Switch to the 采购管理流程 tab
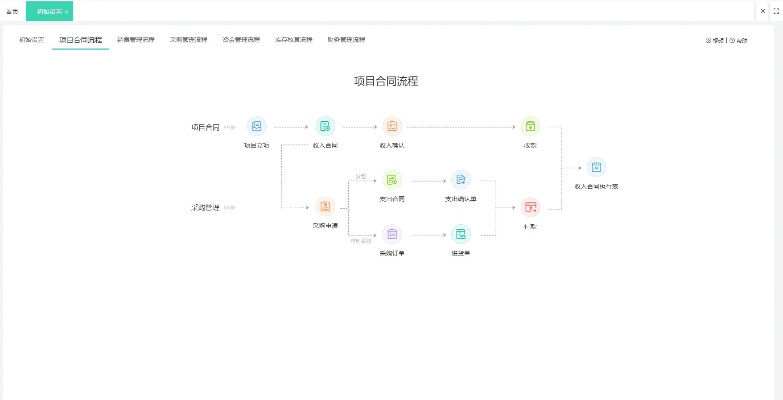The image size is (783, 400). pyautogui.click(x=188, y=40)
